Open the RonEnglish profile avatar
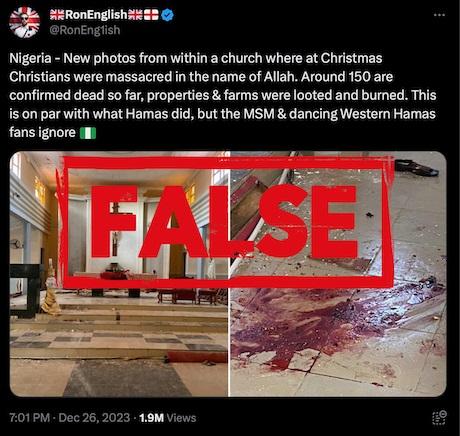 [24, 22]
